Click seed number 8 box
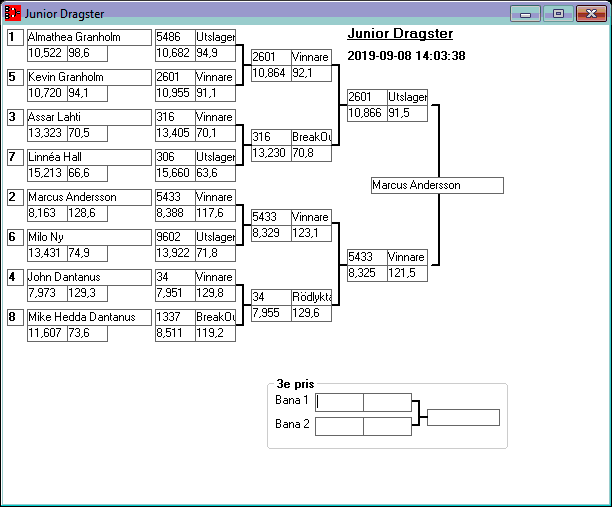This screenshot has height=507, width=612. coord(15,317)
